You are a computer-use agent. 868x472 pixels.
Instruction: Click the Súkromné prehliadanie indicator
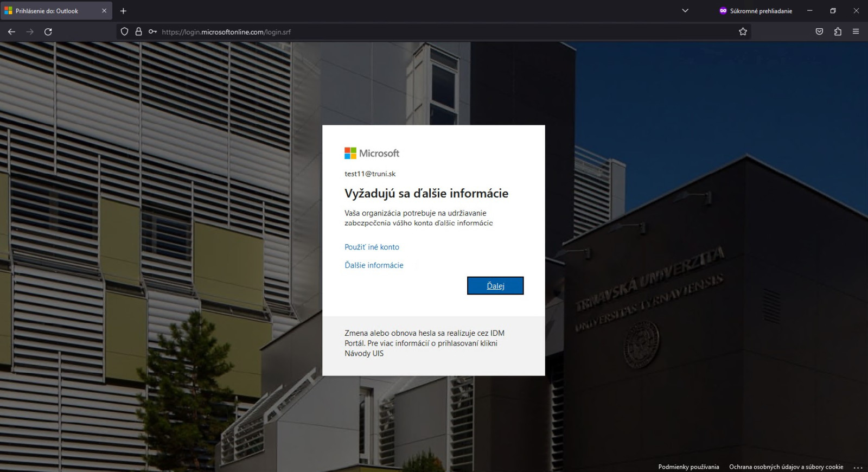(x=756, y=11)
